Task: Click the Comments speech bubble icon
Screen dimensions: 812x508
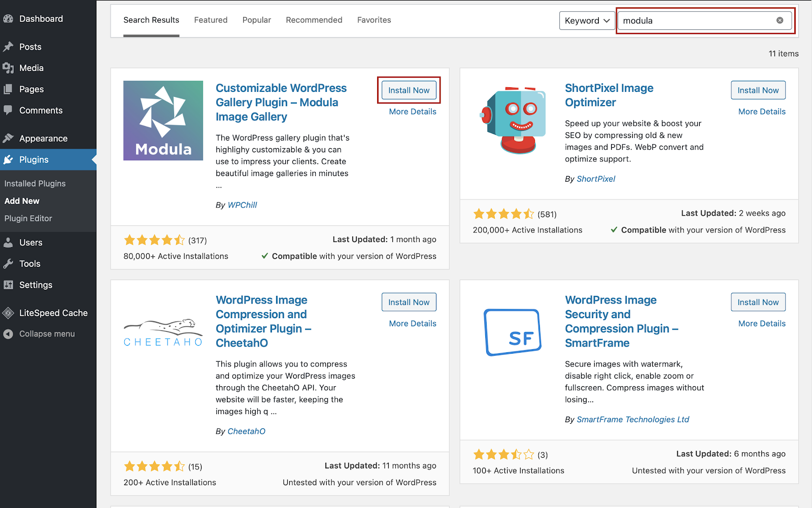Action: click(8, 110)
